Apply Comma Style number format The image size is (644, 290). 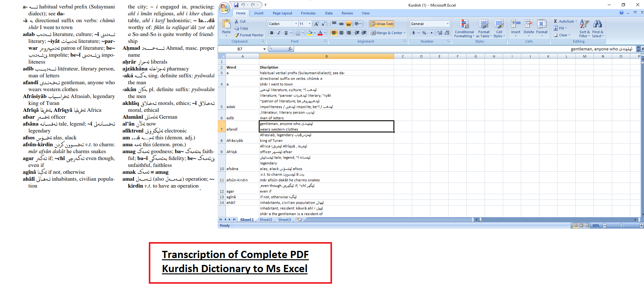[431, 33]
